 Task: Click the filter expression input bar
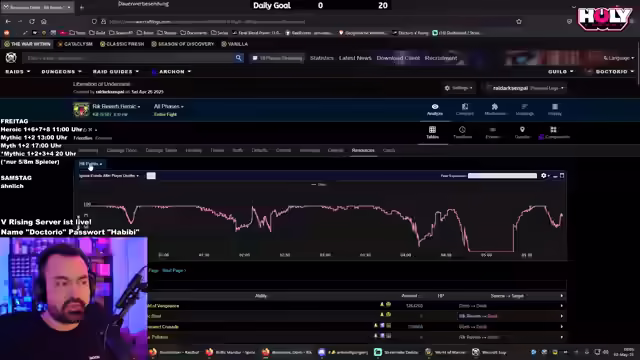click(502, 176)
